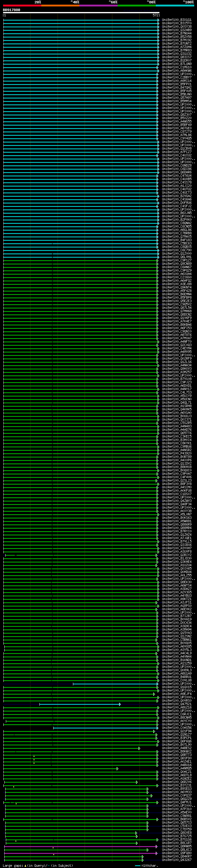Open hit UniRef100_A4NA34
197x868 pixels.
[x=177, y=365]
